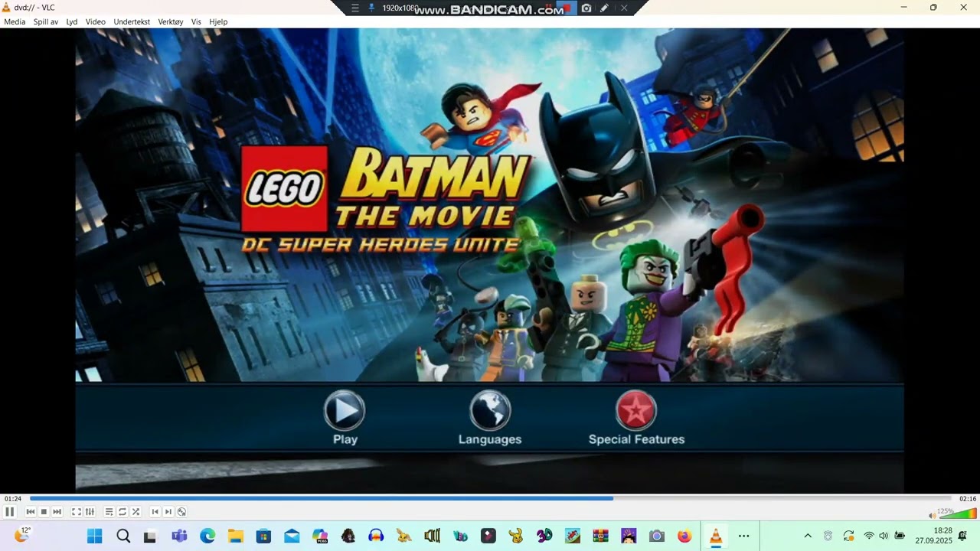Open system volume tray icon
Screen dimensions: 980x551
(884, 536)
